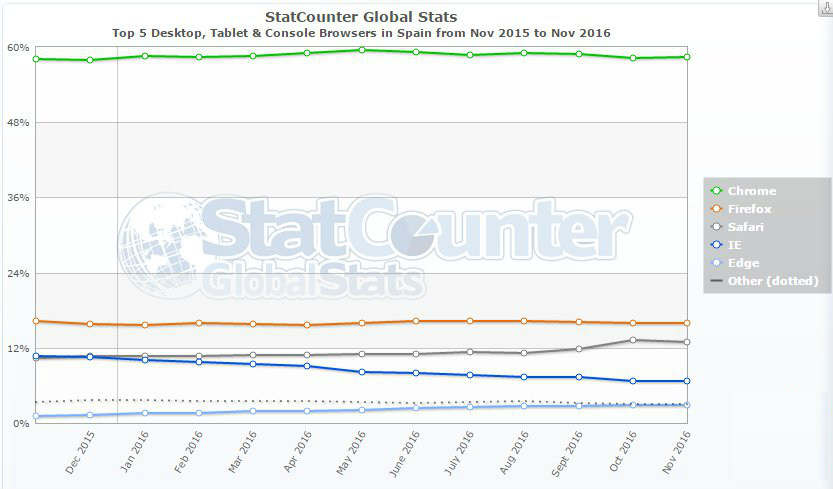Click the IE blue legend marker
The height and width of the screenshot is (489, 833).
click(x=716, y=245)
